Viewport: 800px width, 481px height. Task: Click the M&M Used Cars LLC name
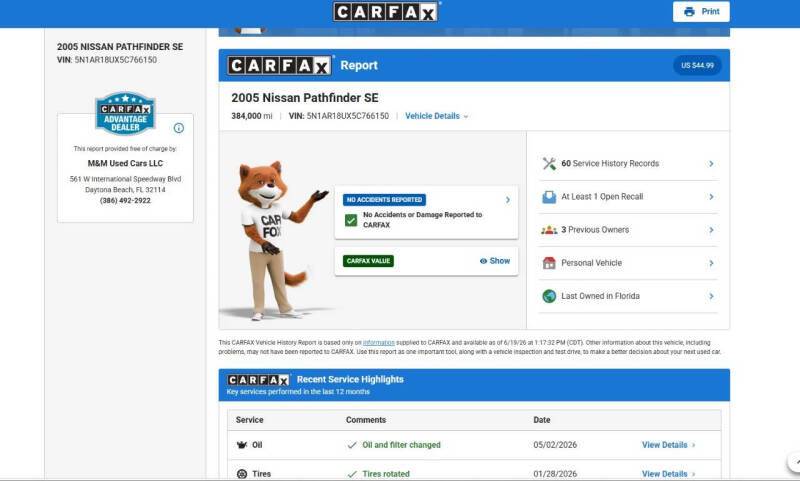pyautogui.click(x=125, y=163)
